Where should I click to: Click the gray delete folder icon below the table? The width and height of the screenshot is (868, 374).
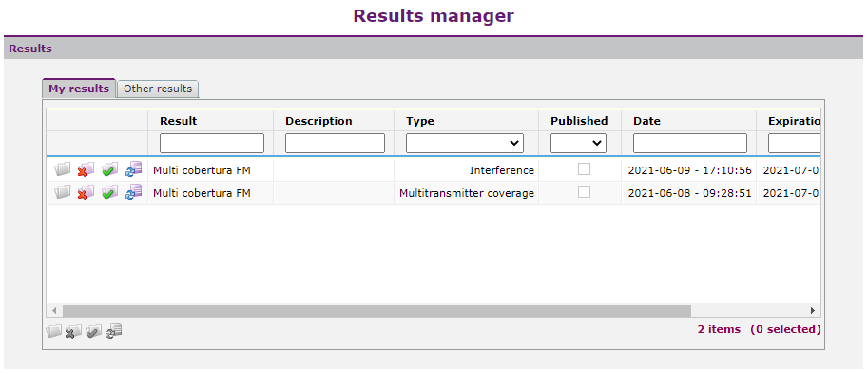[73, 331]
